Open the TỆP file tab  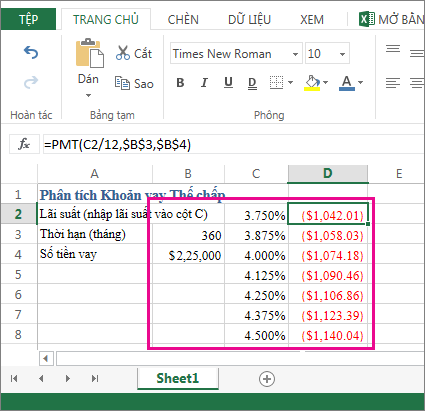click(28, 19)
